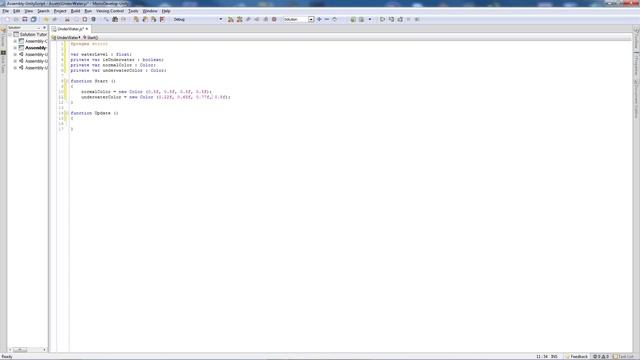Click the 'function Start ()' text
The image size is (640, 360).
(x=93, y=81)
